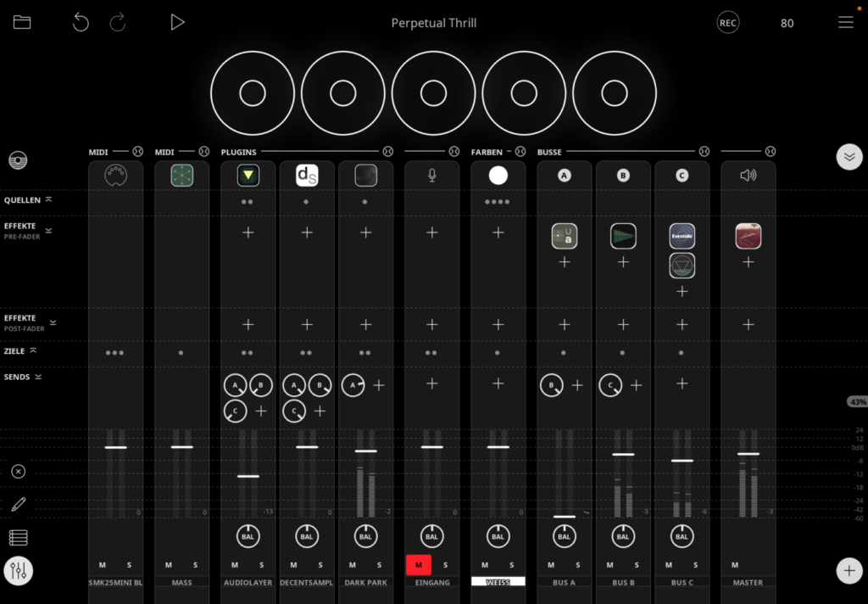Click the MASTER channel volume fader

[x=748, y=454]
